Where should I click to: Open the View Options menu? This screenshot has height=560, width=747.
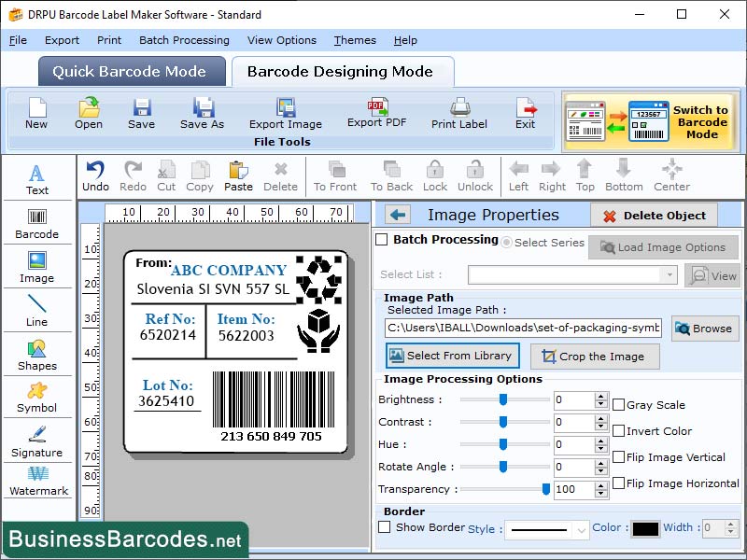[282, 40]
